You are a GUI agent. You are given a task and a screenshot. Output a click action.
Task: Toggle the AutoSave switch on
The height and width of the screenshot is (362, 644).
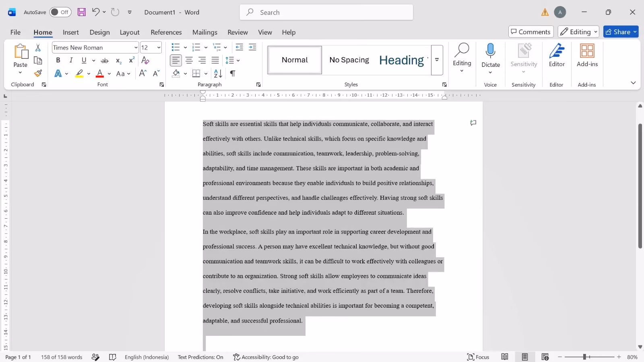[x=60, y=12]
